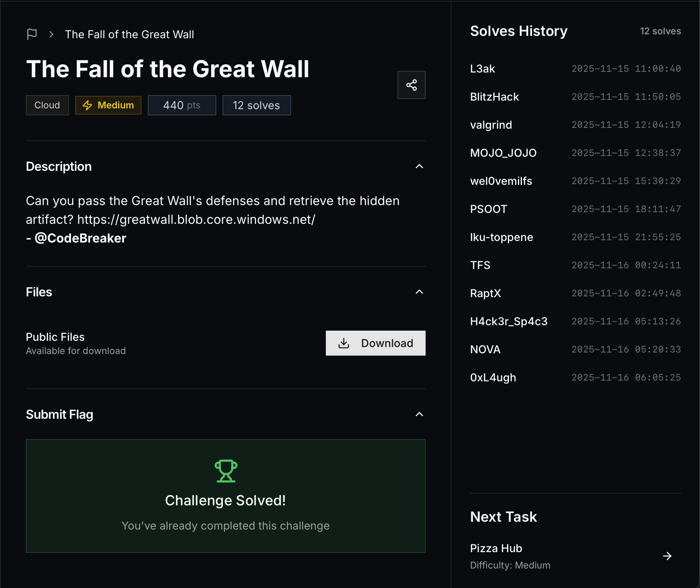The height and width of the screenshot is (588, 700).
Task: Click the Public Files label
Action: point(55,337)
